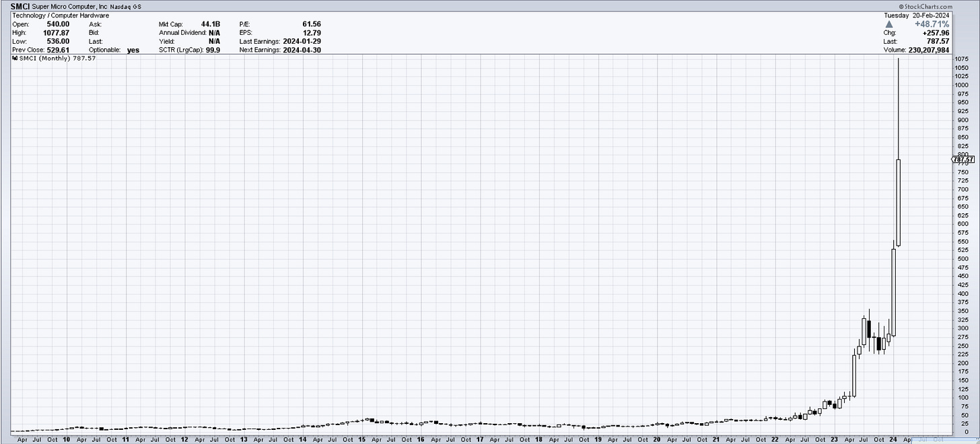Click the Annual Dividend label
Screen dimensions: 980x444
point(184,32)
